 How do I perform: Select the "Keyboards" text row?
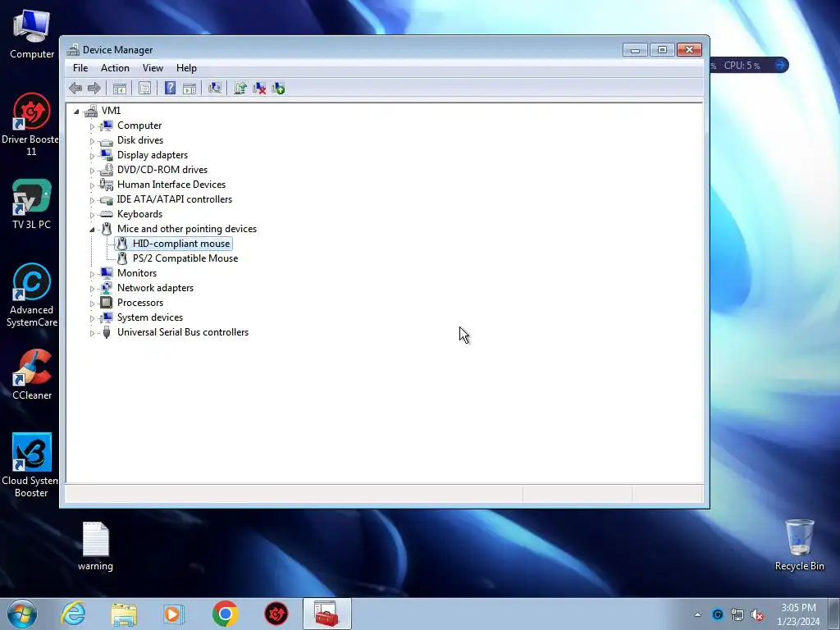139,214
